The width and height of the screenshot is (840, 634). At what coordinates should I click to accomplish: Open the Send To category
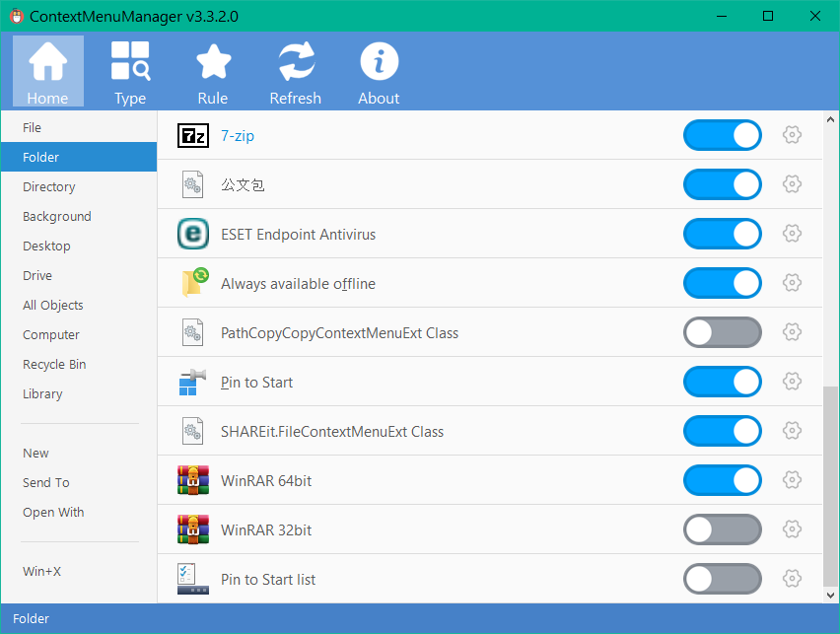pyautogui.click(x=46, y=482)
